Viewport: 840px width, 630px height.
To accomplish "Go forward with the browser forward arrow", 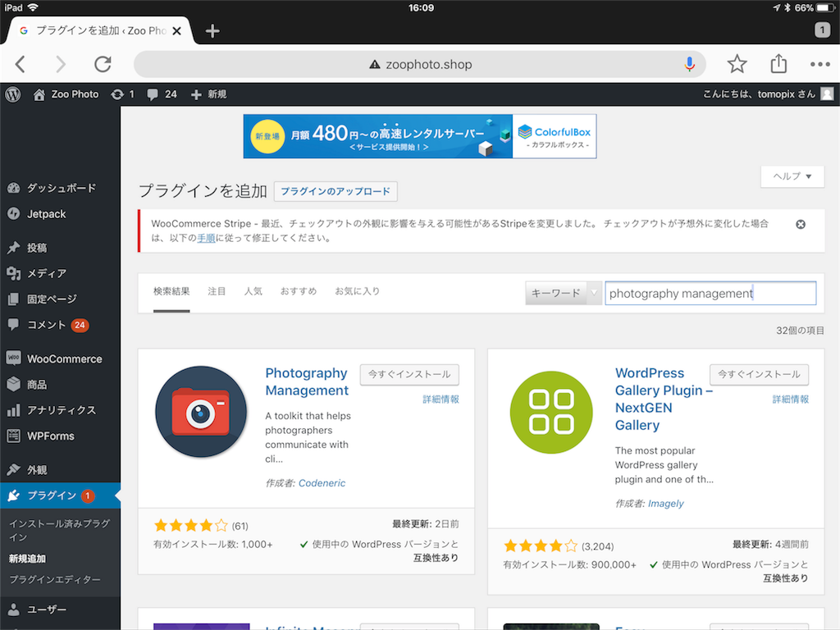I will tap(61, 64).
